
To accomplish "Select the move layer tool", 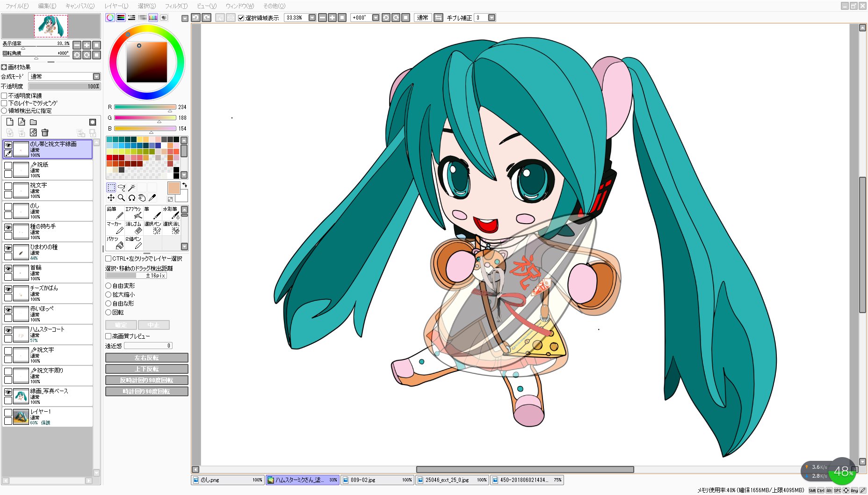I will point(111,198).
